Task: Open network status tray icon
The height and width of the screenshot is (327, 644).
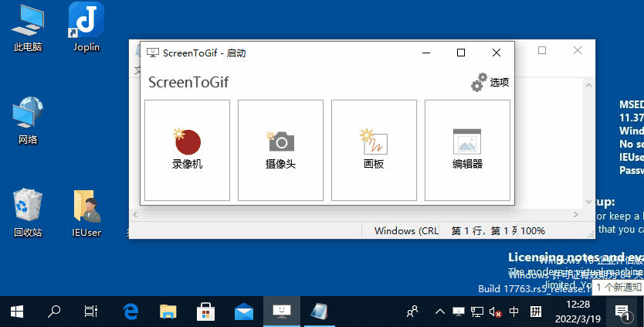Action: click(477, 312)
